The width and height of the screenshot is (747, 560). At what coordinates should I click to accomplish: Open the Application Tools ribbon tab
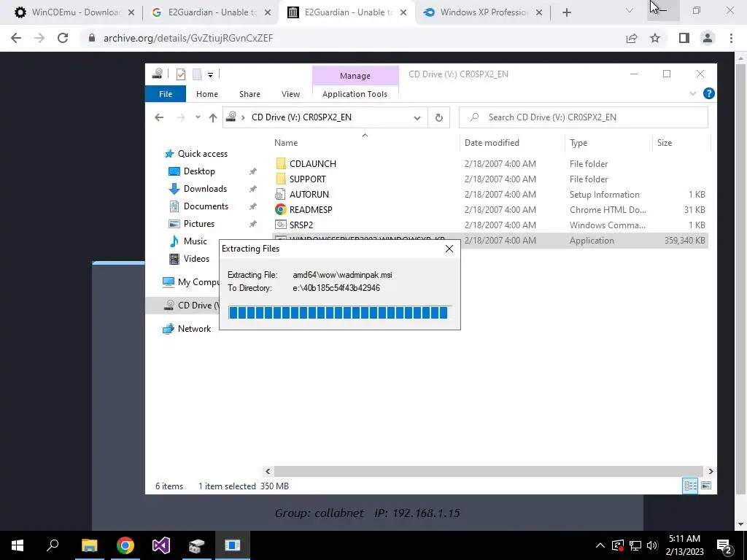pos(355,94)
